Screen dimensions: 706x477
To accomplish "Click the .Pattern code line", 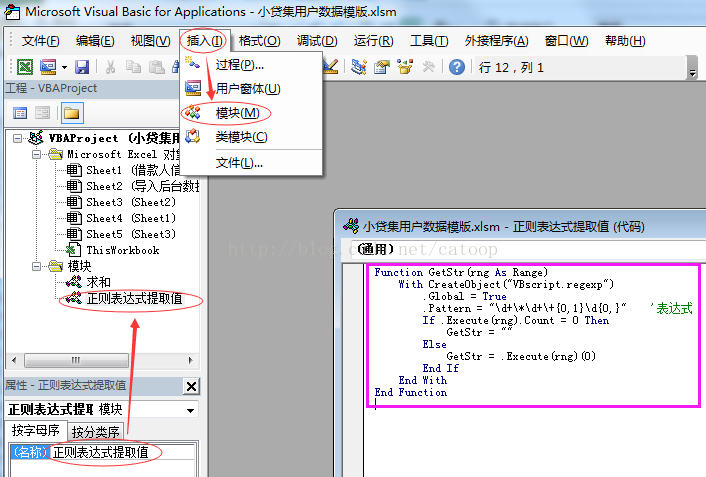I will coord(525,308).
